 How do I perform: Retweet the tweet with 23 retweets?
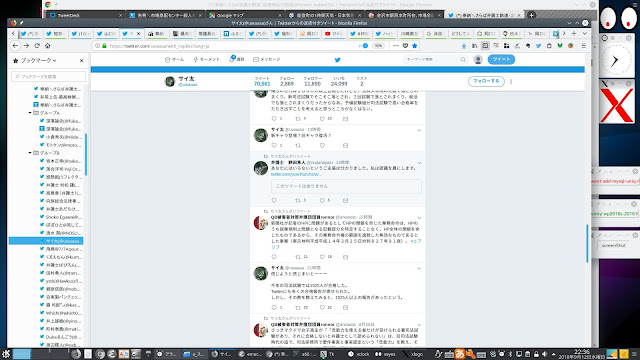coord(298,307)
